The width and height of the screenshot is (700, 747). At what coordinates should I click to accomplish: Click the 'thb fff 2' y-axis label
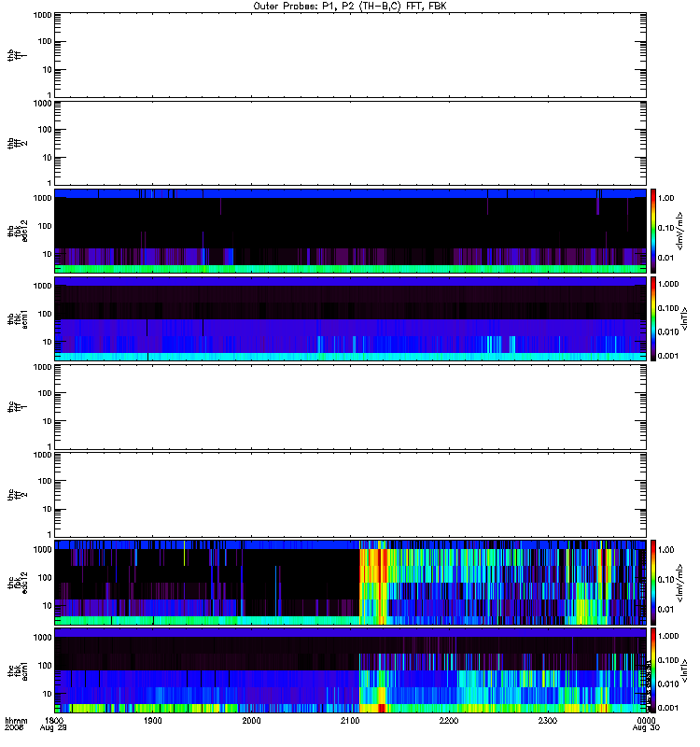point(18,143)
